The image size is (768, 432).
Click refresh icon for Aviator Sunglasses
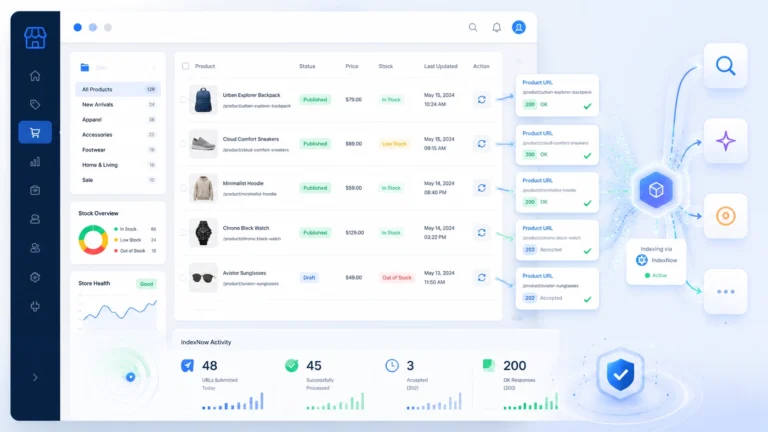click(481, 277)
